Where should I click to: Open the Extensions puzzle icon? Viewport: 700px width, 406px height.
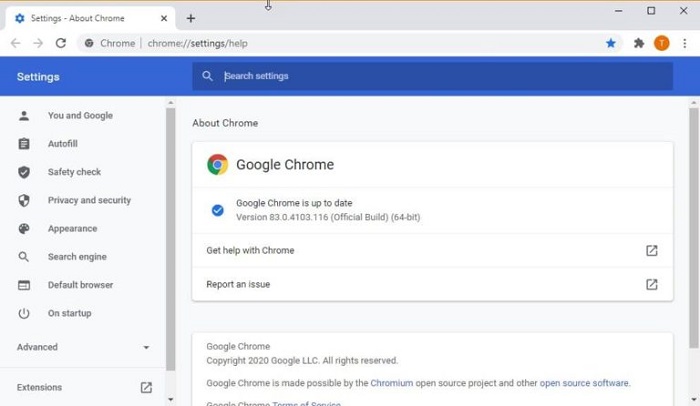pos(639,43)
